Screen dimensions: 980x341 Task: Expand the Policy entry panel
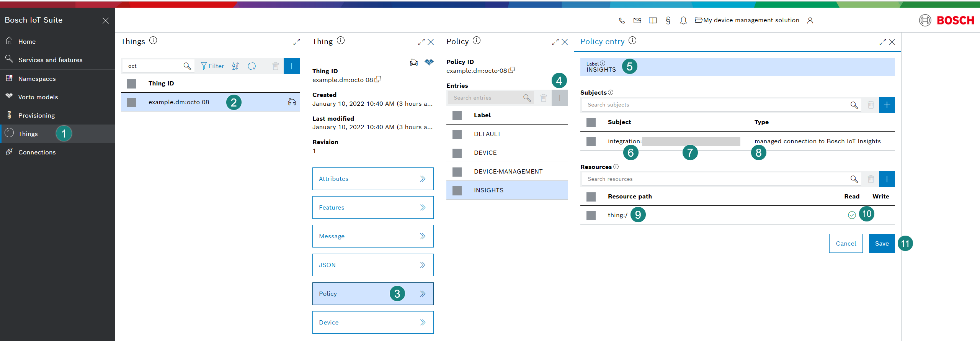tap(883, 42)
